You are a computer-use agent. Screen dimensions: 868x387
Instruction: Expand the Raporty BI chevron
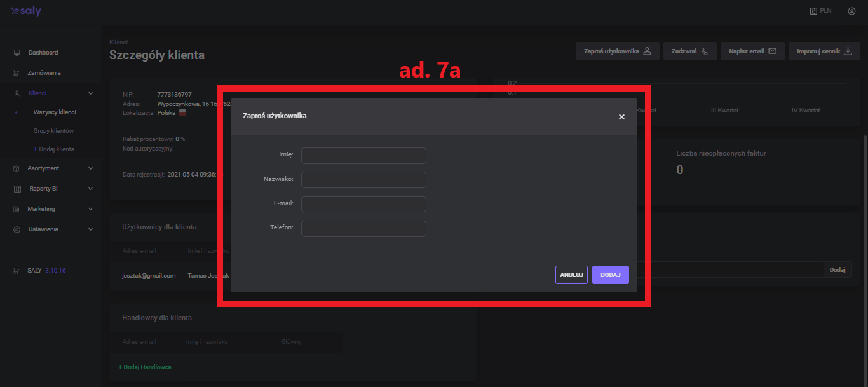coord(90,189)
